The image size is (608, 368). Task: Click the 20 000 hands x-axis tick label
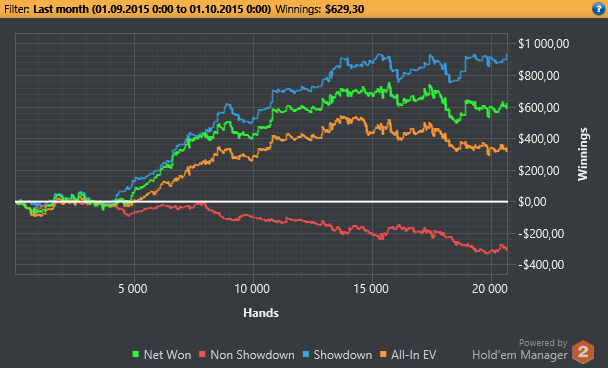click(490, 289)
